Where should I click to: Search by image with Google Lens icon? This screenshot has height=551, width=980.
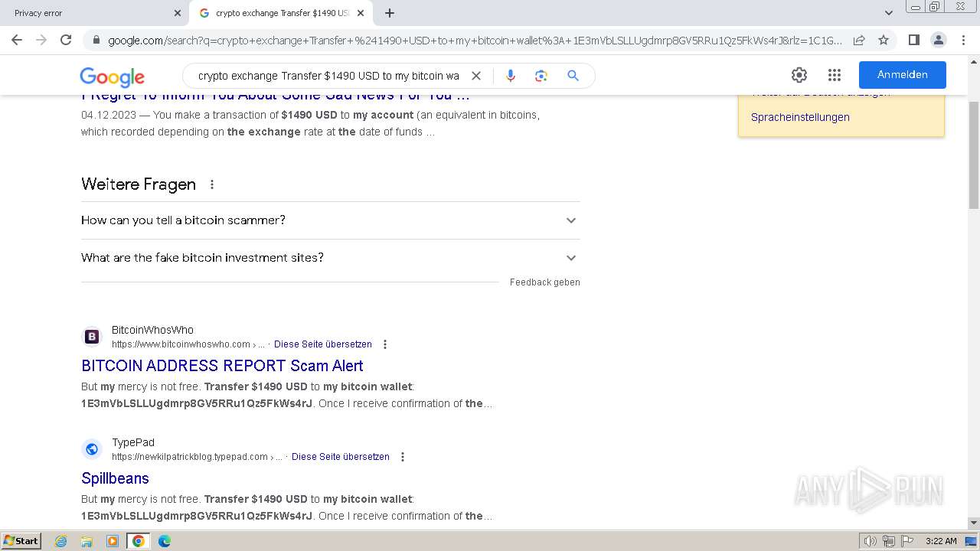(x=541, y=76)
